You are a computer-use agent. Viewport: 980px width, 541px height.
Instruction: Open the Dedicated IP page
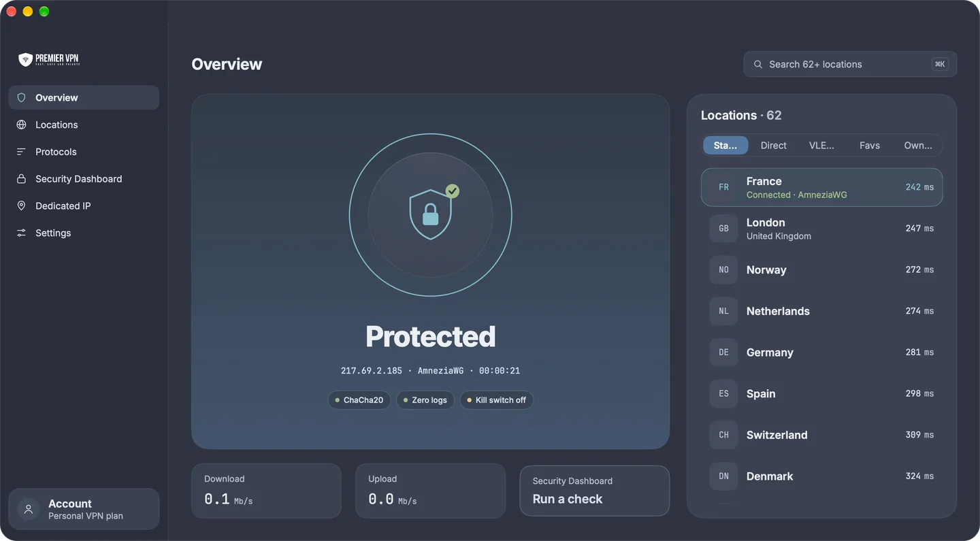pyautogui.click(x=84, y=206)
